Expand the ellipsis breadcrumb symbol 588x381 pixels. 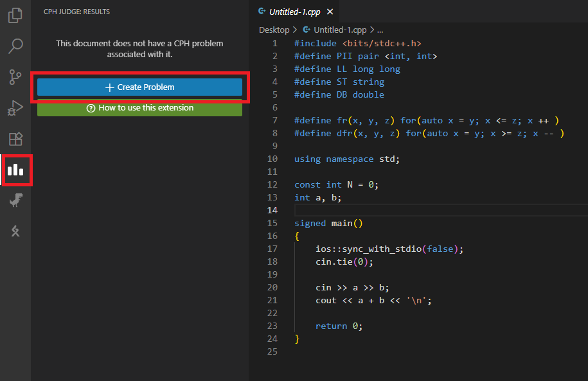pos(380,30)
